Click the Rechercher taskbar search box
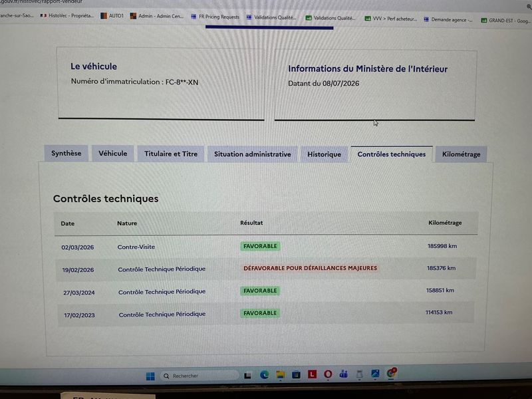 tap(200, 376)
